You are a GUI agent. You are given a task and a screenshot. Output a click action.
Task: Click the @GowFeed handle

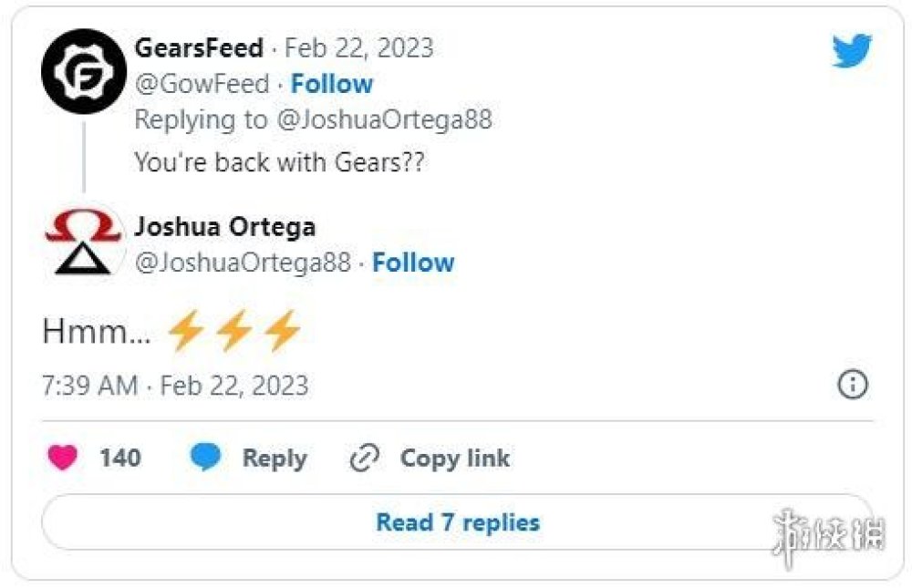click(x=202, y=84)
